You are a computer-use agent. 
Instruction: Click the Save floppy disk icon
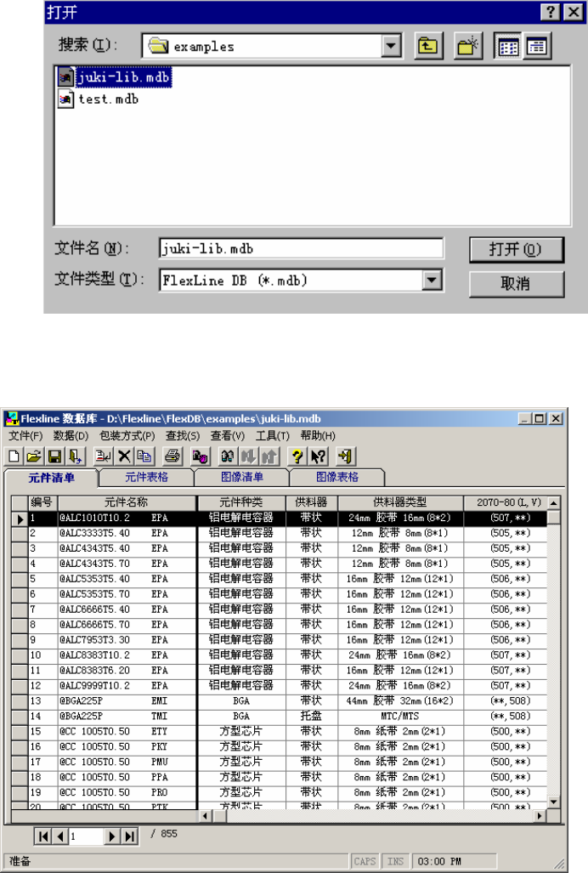54,456
